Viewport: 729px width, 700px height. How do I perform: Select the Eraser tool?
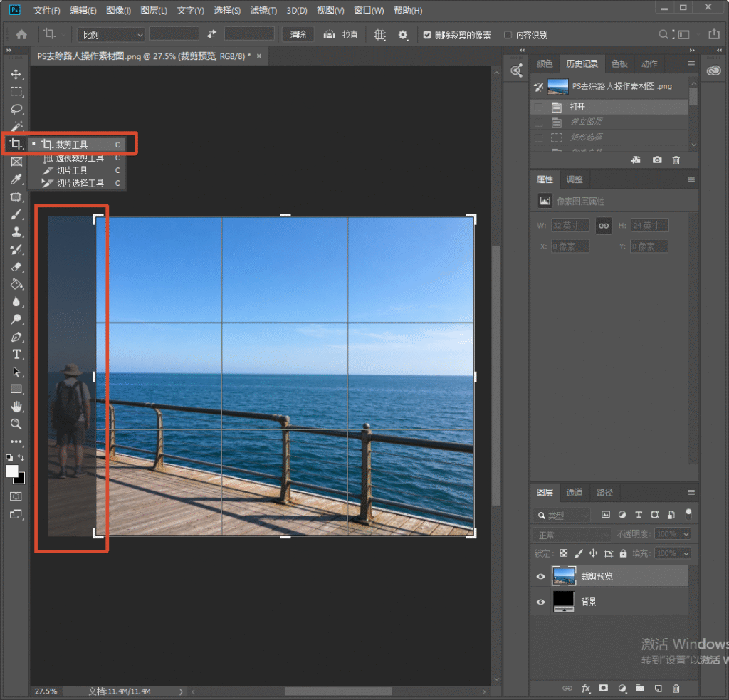(x=16, y=267)
